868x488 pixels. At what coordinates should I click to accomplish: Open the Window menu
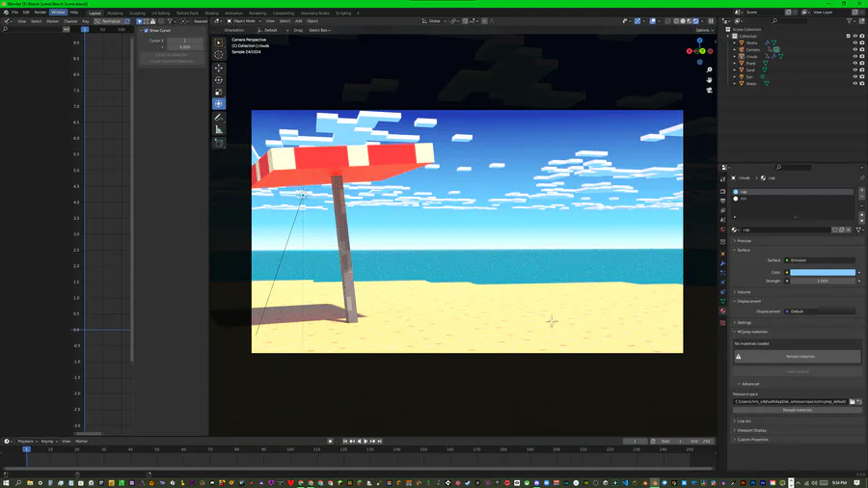tap(58, 13)
